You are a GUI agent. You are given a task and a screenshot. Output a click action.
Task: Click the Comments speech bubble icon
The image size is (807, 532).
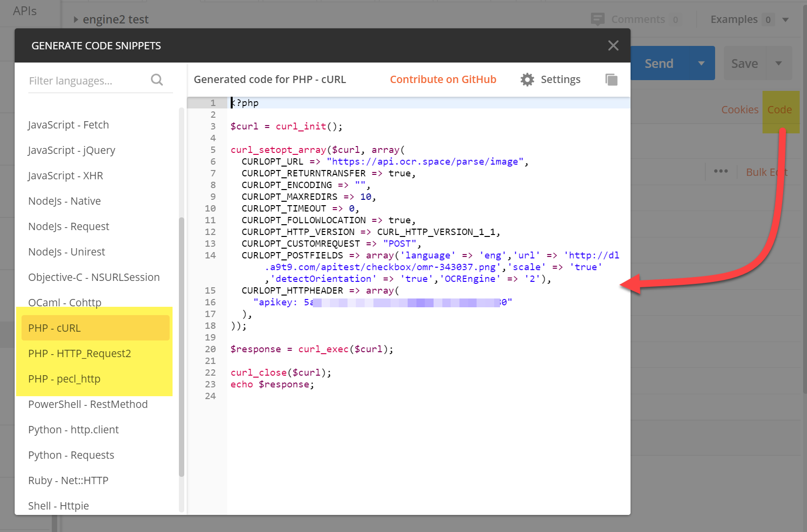597,20
